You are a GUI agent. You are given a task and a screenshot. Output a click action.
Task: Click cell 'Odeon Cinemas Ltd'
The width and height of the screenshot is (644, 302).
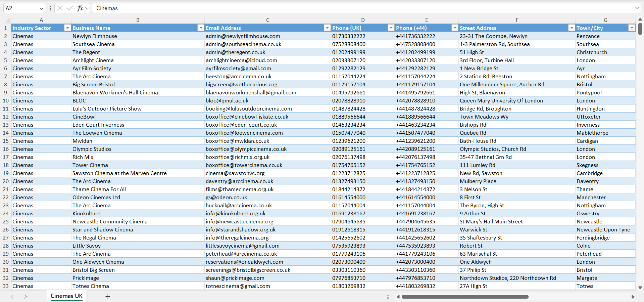[x=138, y=197]
